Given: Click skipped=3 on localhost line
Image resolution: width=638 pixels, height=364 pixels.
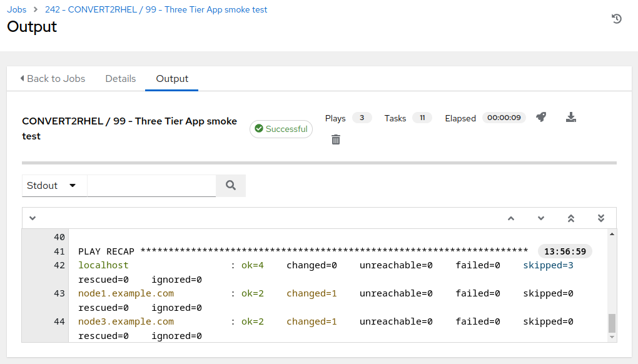Looking at the screenshot, I should (x=548, y=265).
